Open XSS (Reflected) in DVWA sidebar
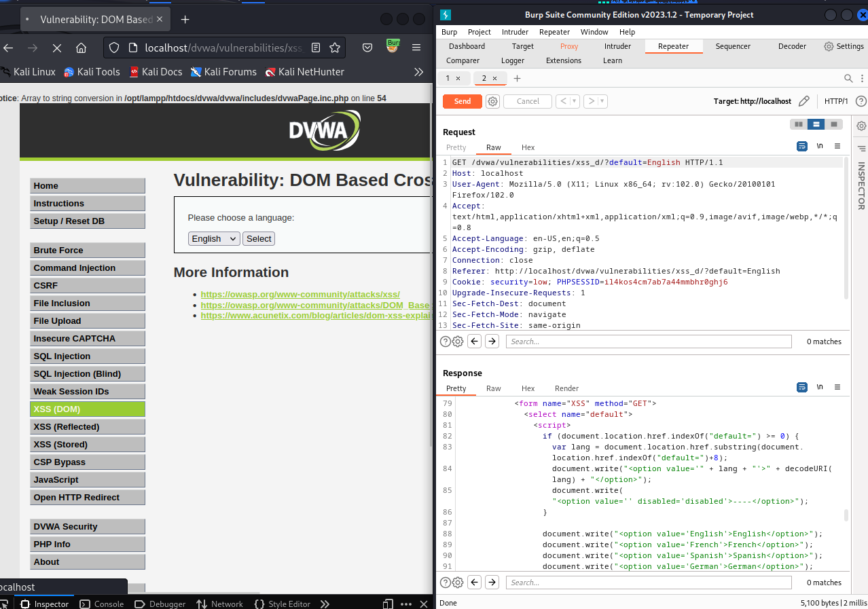The width and height of the screenshot is (868, 609). pyautogui.click(x=88, y=427)
